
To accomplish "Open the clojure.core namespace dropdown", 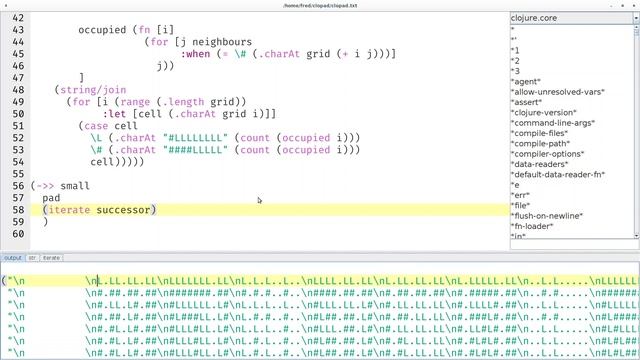I will pos(636,18).
